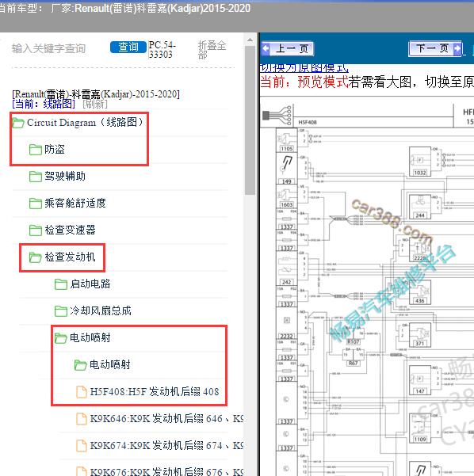The width and height of the screenshot is (474, 476).
Task: Select the 启动电路 tree label
Action: coord(90,284)
